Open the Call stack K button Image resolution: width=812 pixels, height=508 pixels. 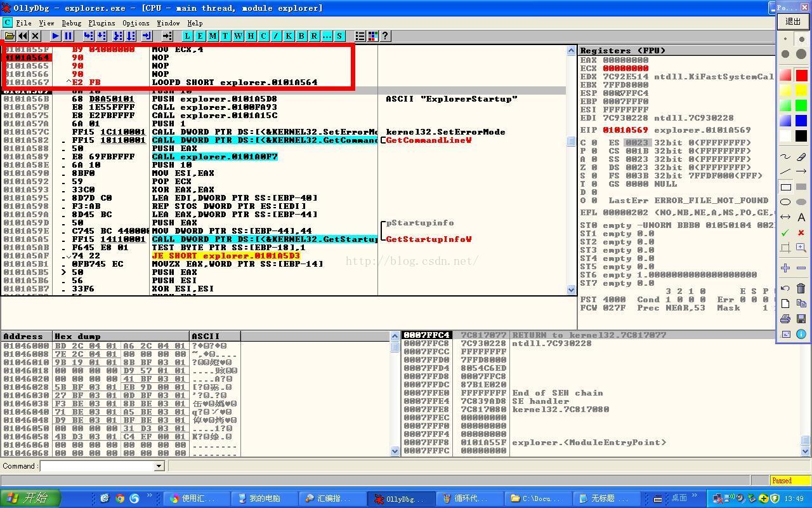point(289,36)
